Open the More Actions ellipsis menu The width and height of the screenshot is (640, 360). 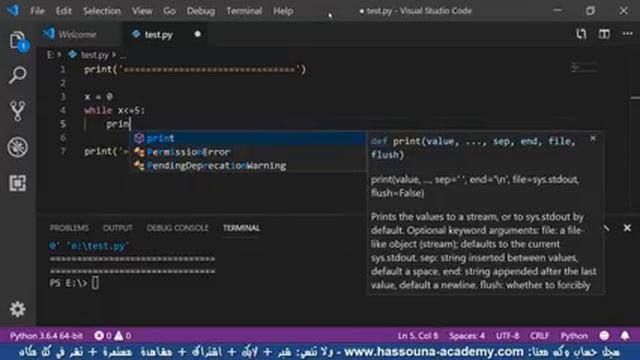coord(627,34)
